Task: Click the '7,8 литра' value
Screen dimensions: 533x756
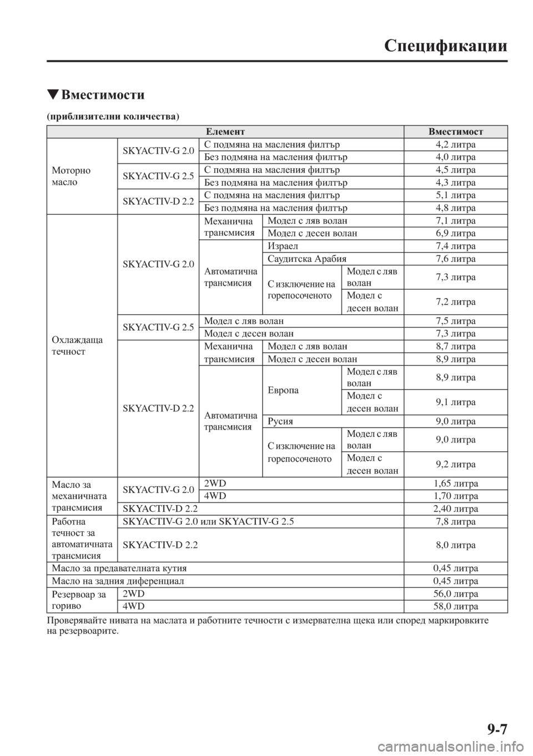Action: tap(455, 522)
